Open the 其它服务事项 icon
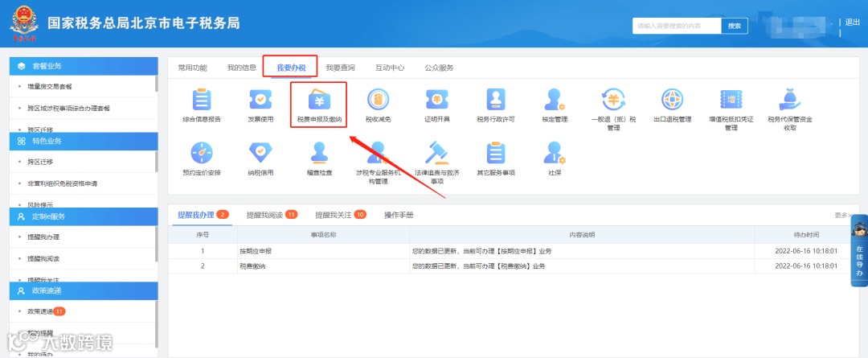 point(495,153)
